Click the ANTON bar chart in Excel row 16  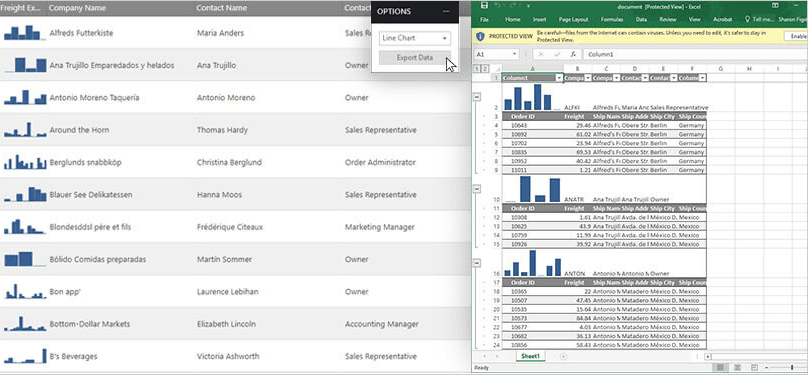point(532,263)
